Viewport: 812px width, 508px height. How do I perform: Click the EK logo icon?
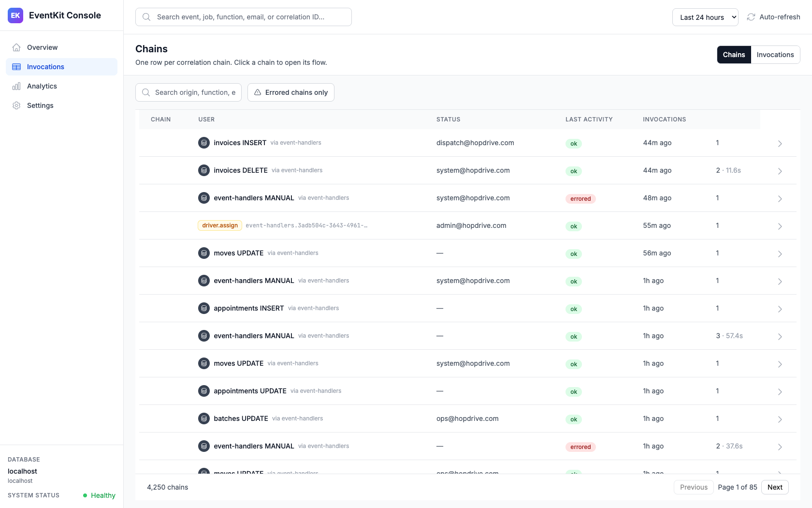click(15, 15)
